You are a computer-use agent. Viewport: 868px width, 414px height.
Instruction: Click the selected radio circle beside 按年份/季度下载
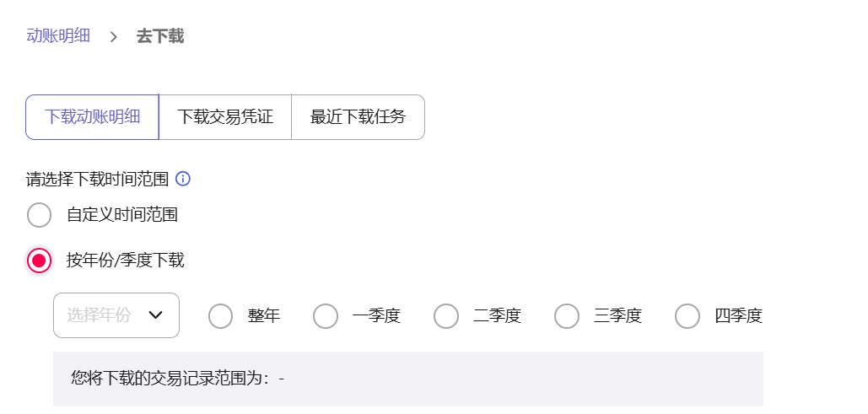click(x=40, y=261)
